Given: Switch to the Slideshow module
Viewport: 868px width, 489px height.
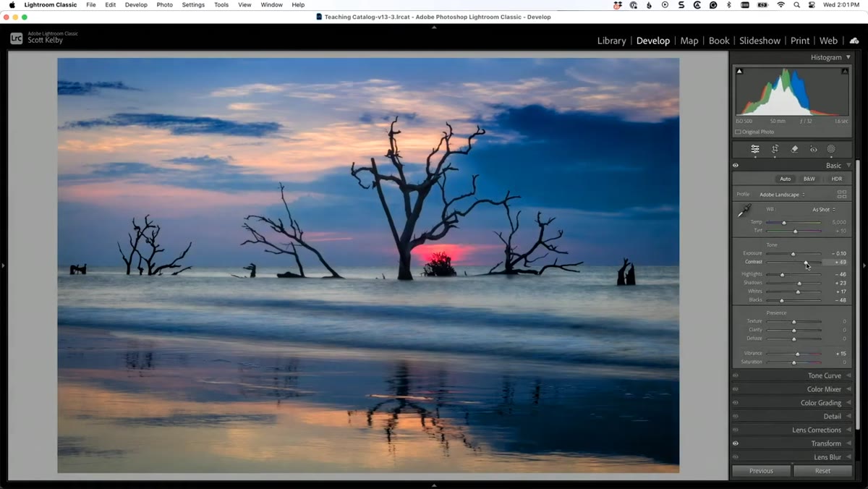Looking at the screenshot, I should coord(759,41).
